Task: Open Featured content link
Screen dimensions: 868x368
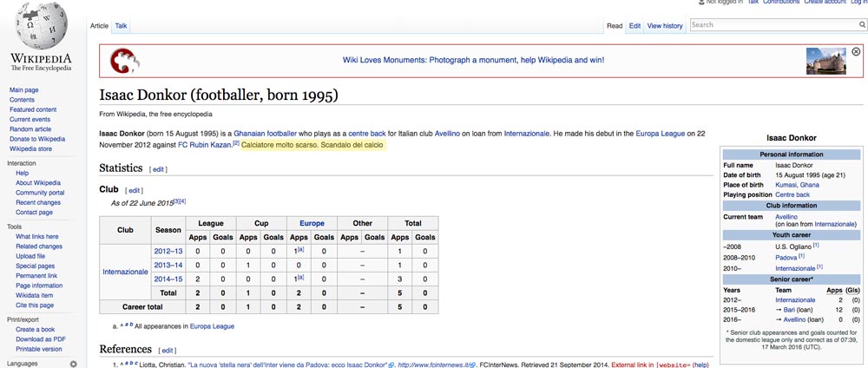Action: click(33, 109)
